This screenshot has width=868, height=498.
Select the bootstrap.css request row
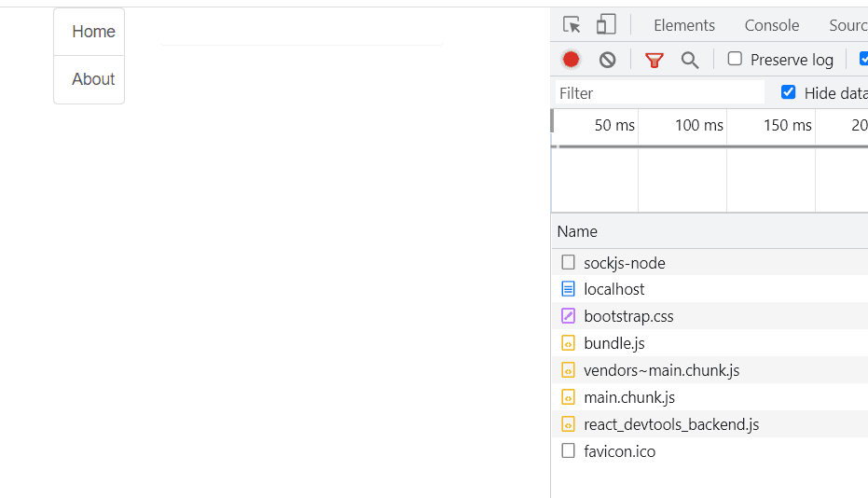coord(710,316)
